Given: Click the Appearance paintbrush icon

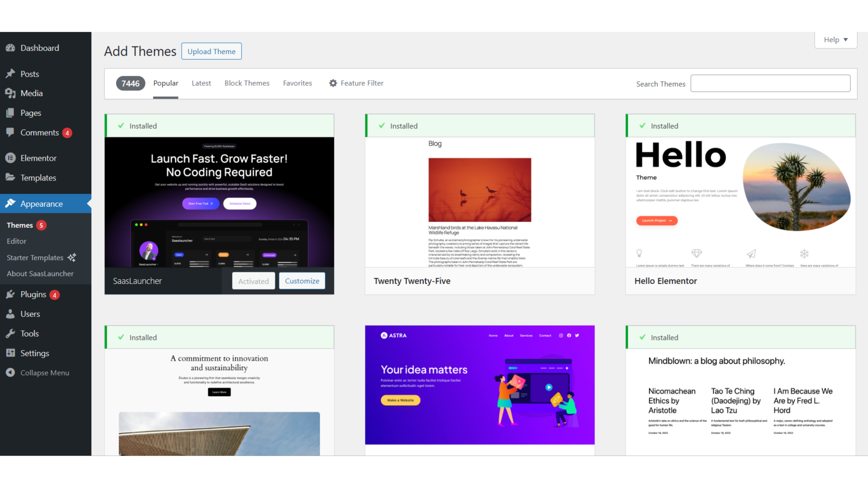Looking at the screenshot, I should (11, 203).
